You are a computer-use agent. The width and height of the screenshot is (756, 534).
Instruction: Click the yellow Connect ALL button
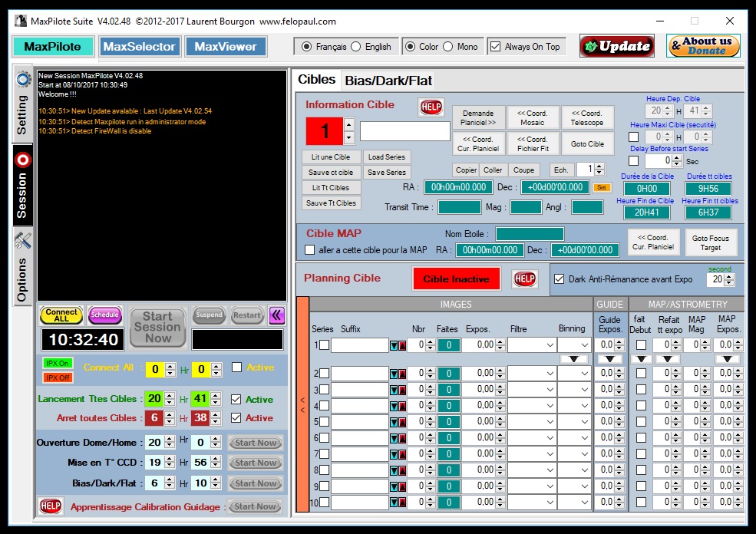61,315
